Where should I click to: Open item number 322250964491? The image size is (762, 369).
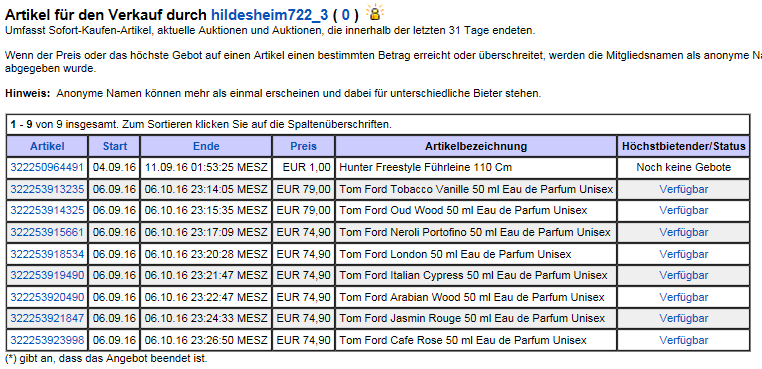(47, 168)
